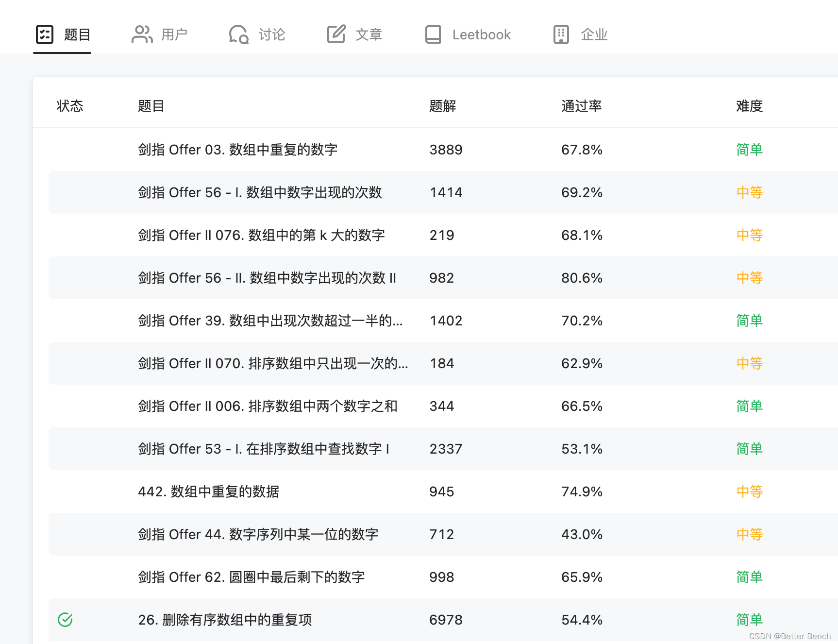
Task: Open 剑指 Offer 56 - II problem
Action: (x=267, y=278)
